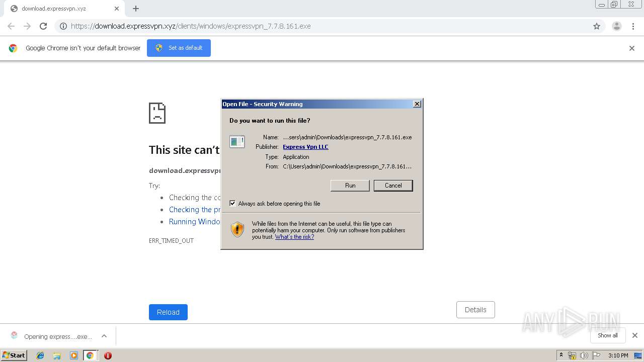Image resolution: width=644 pixels, height=362 pixels.
Task: Open the What's the risk? link
Action: 294,237
